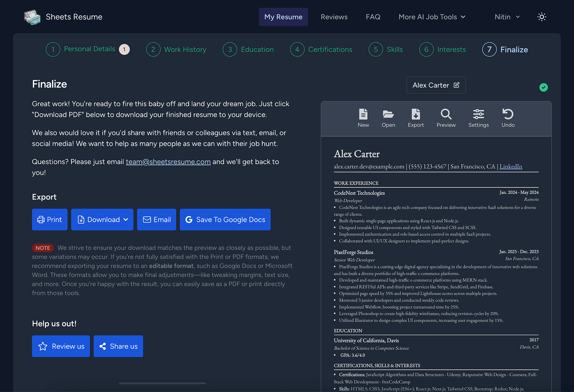Click Save To Google Docs button

[225, 220]
